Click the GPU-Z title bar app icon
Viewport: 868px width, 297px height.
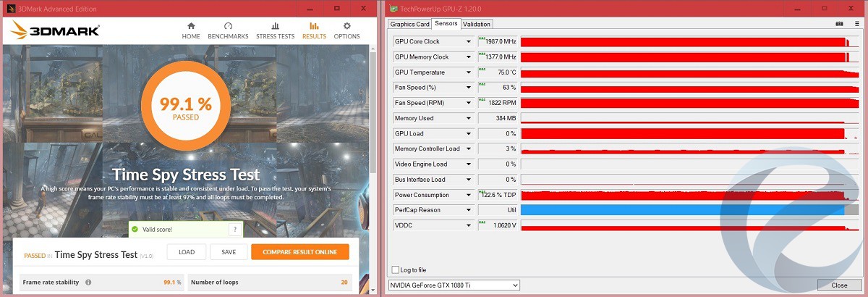tap(393, 8)
